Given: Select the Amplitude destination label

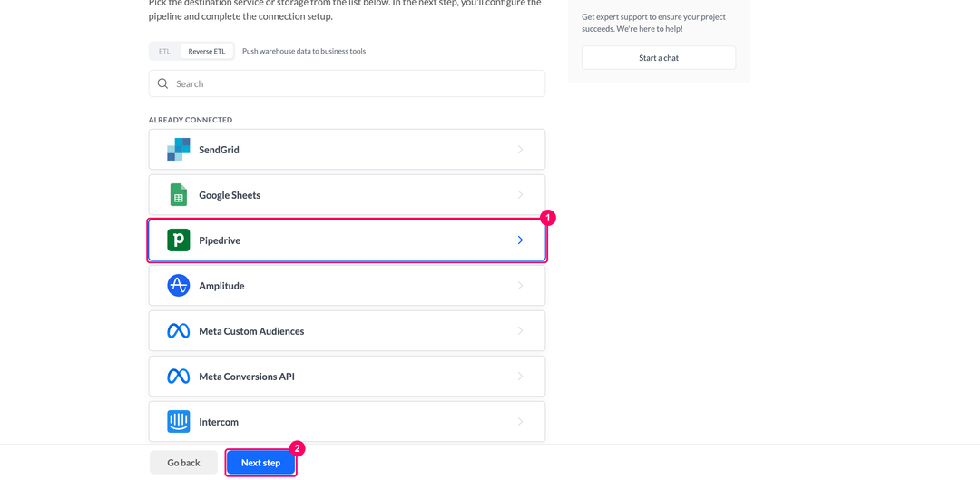Looking at the screenshot, I should point(221,286).
